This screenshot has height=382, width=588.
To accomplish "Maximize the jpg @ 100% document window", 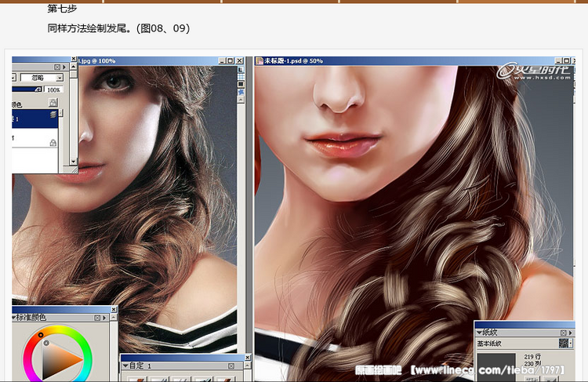I will [x=230, y=60].
